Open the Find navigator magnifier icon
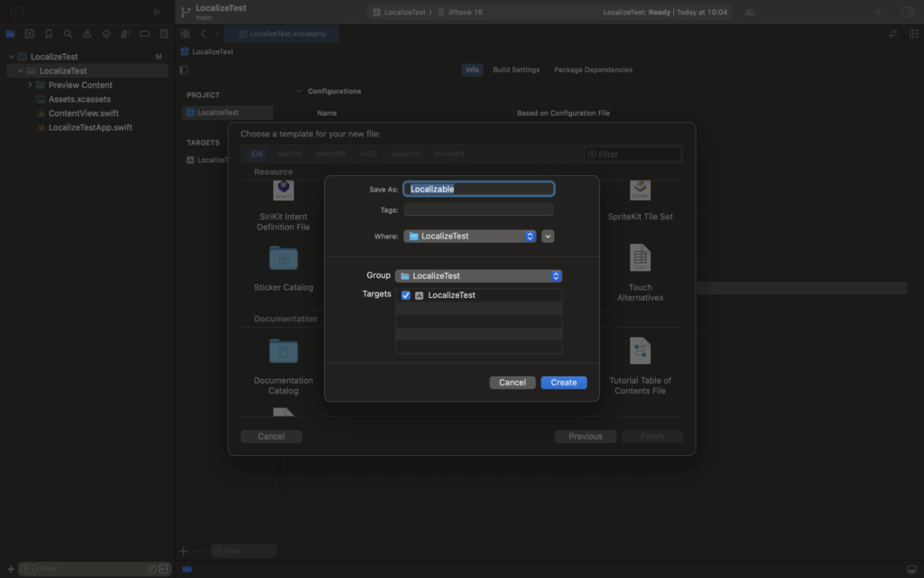Image resolution: width=924 pixels, height=578 pixels. [68, 33]
